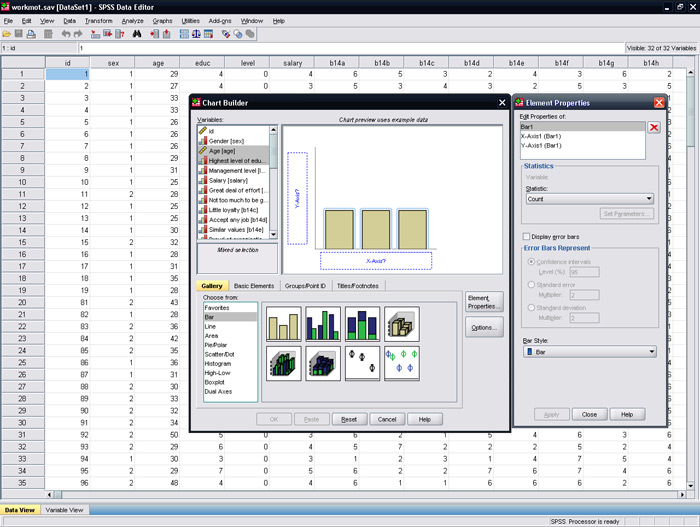Click the Weight Cases scales icon
Image resolution: width=700 pixels, height=527 pixels.
coord(196,34)
